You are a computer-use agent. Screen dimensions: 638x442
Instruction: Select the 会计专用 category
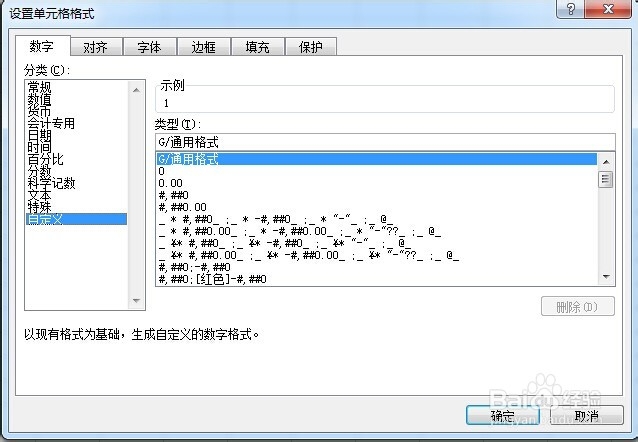(x=76, y=123)
